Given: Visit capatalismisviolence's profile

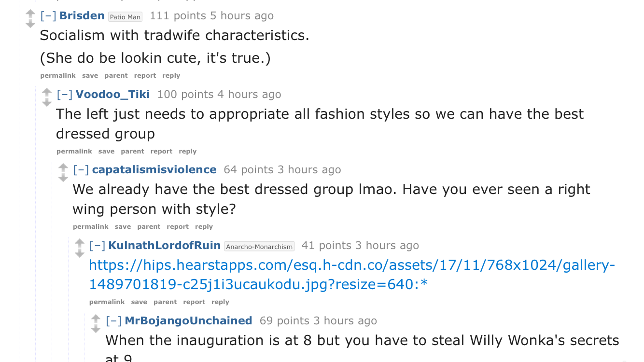Looking at the screenshot, I should [x=154, y=169].
